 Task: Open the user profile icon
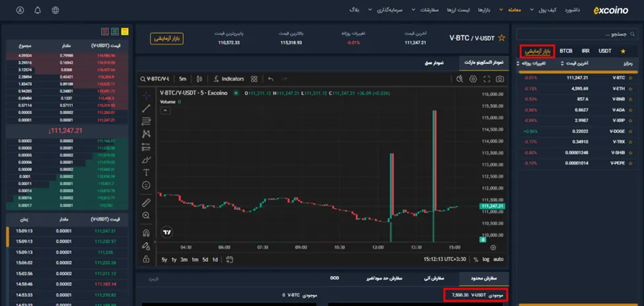pyautogui.click(x=20, y=11)
